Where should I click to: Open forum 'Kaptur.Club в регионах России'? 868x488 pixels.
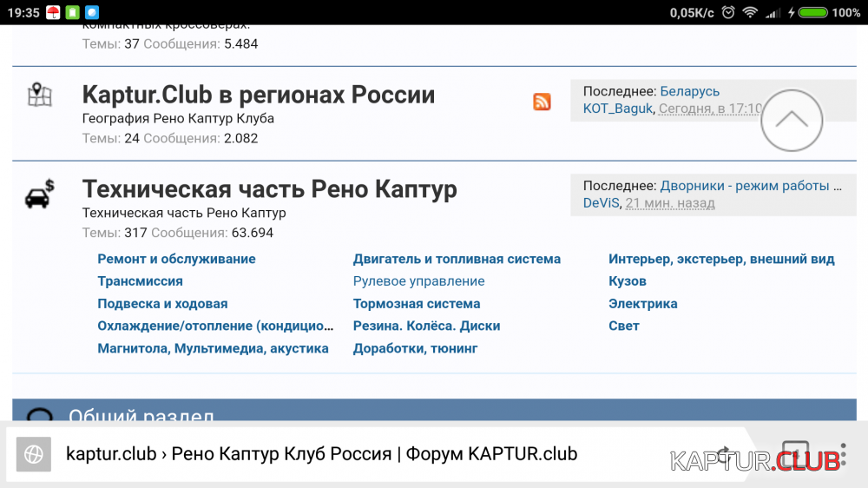[x=258, y=95]
